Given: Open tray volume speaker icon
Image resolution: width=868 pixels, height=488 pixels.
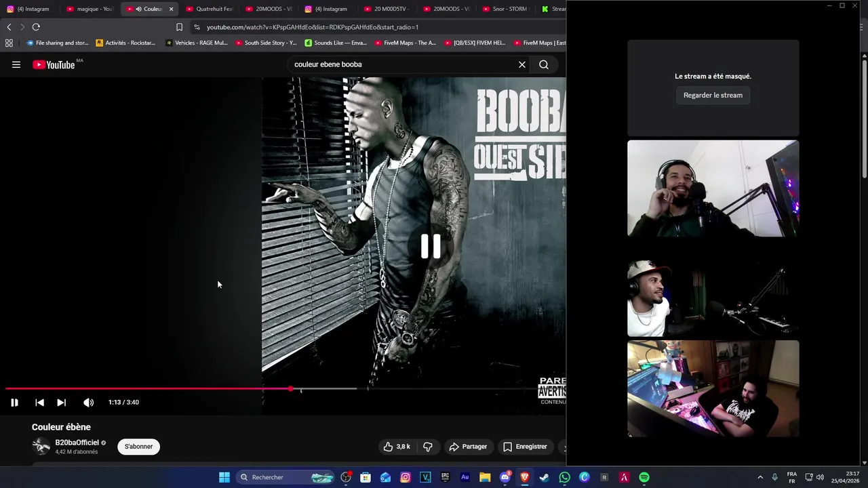Looking at the screenshot, I should (821, 477).
